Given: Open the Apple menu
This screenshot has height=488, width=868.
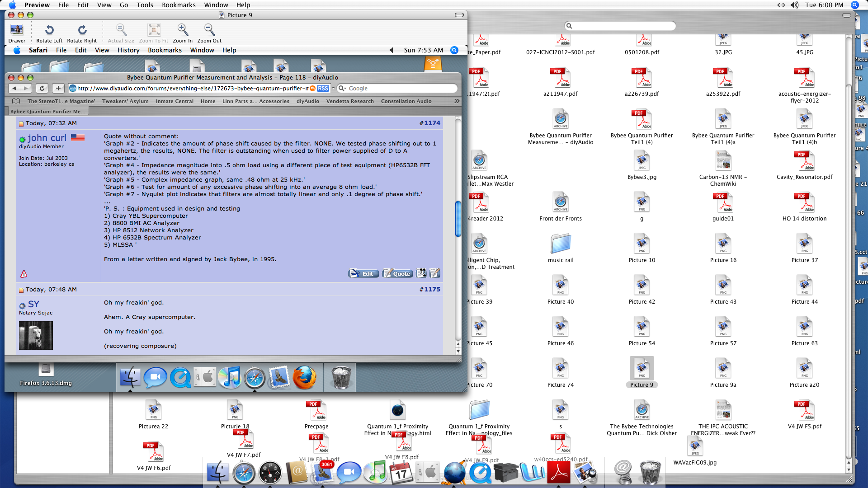Looking at the screenshot, I should pos(12,5).
